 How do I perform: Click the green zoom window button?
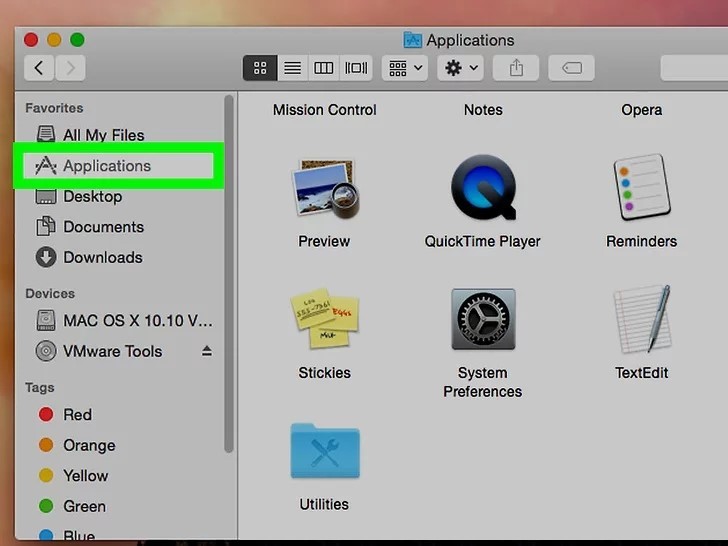(x=78, y=40)
